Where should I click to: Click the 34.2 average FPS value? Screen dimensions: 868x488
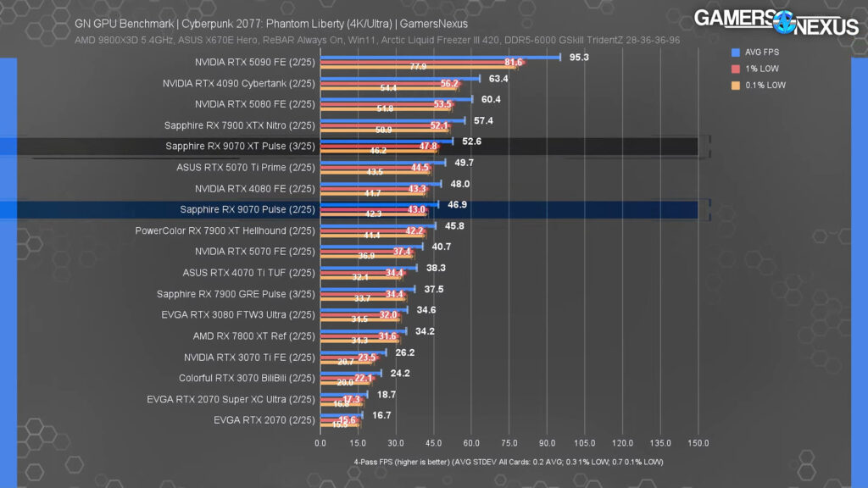(425, 331)
